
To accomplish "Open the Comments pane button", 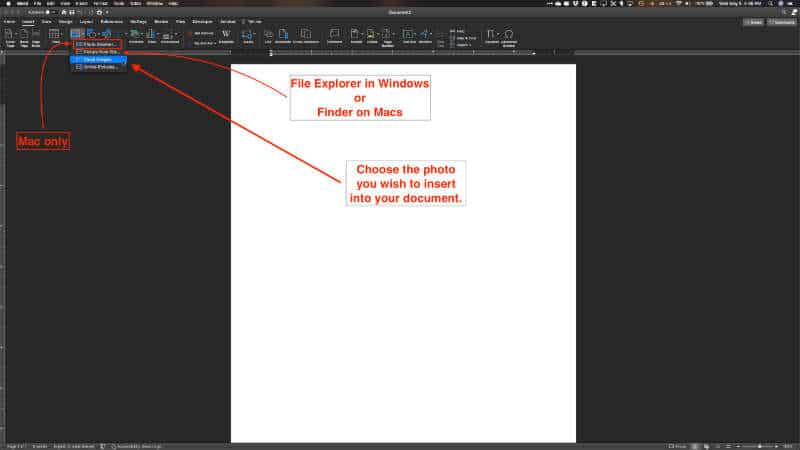I will pos(783,22).
